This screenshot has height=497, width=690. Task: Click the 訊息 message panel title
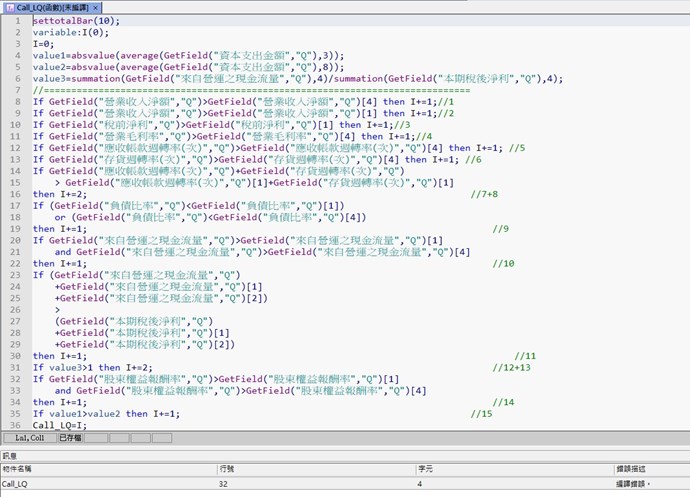[x=12, y=454]
